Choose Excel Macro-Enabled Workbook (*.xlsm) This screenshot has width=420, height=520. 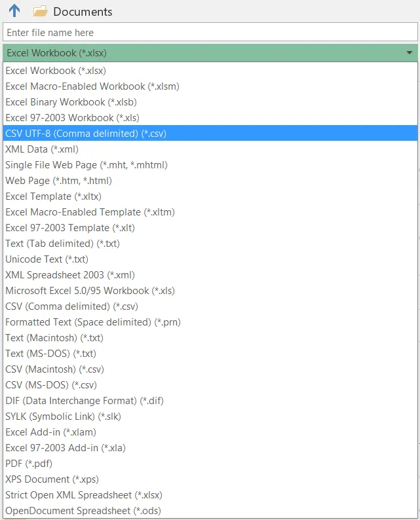210,86
